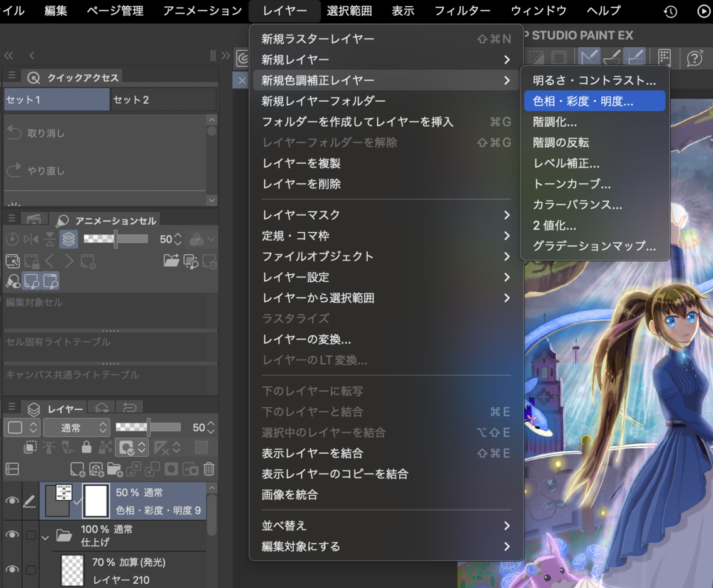This screenshot has width=713, height=588.
Task: Click the snap to ruler icon in command bar
Action: point(589,57)
